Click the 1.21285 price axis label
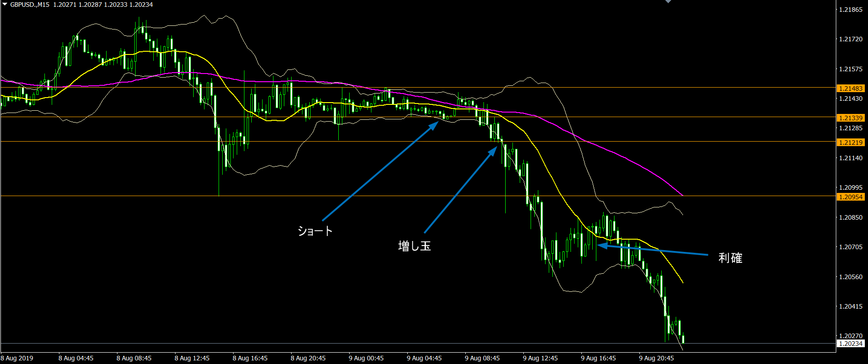This screenshot has height=364, width=868. [x=851, y=128]
